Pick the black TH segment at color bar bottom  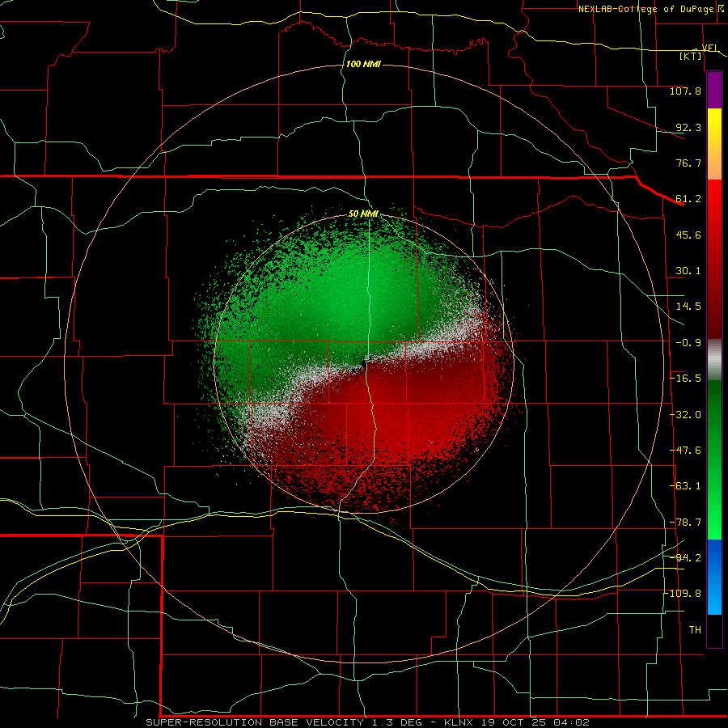[714, 630]
